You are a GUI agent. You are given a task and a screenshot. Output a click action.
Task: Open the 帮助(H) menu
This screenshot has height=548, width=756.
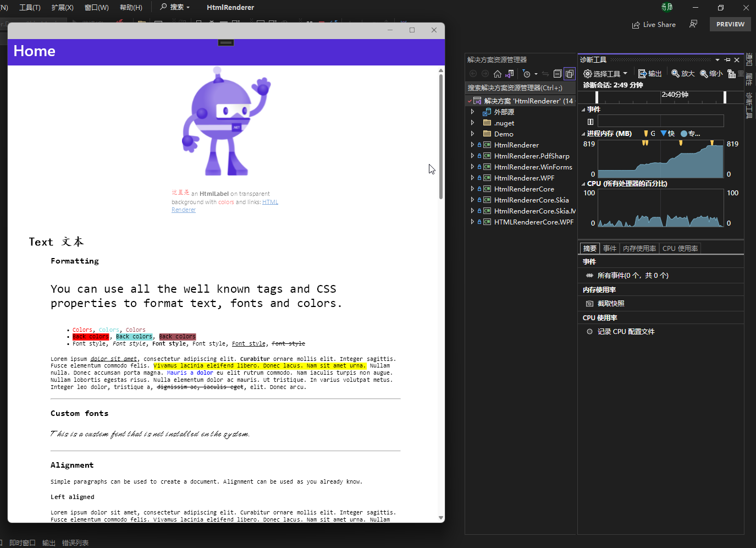click(131, 7)
